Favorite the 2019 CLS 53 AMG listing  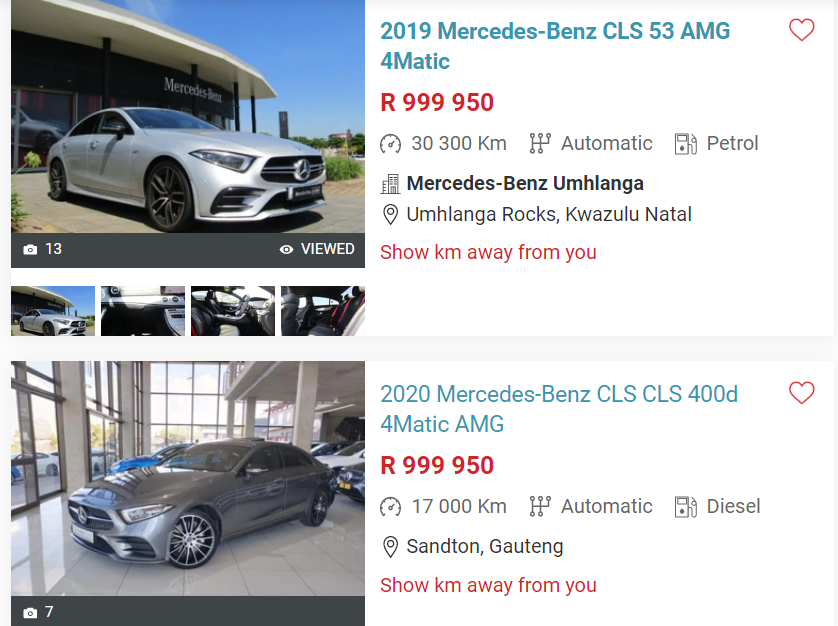click(801, 30)
